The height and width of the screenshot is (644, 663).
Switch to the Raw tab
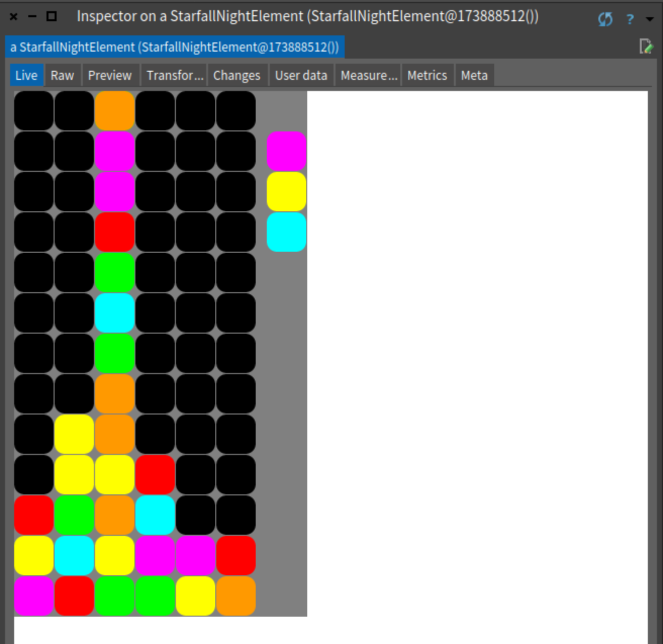62,75
